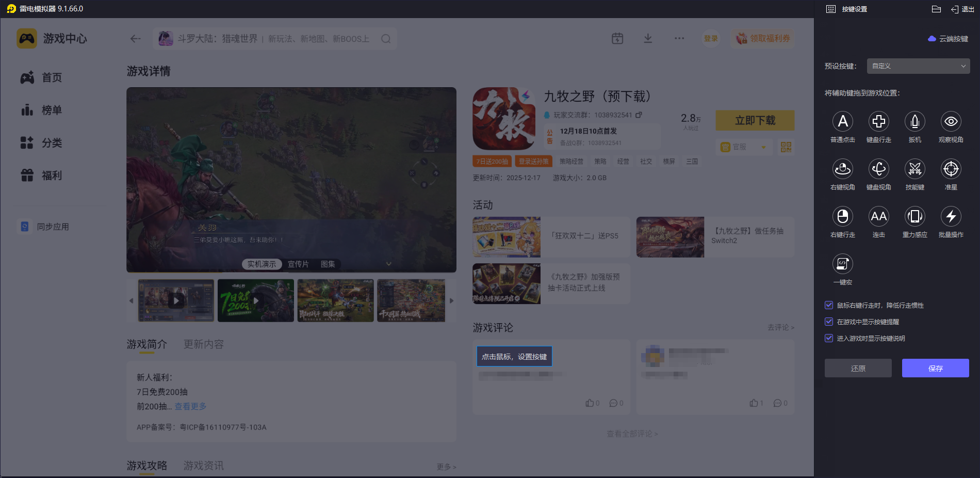
Task: Toggle 进入游戏时显示按键说明 checkbox
Action: click(828, 338)
